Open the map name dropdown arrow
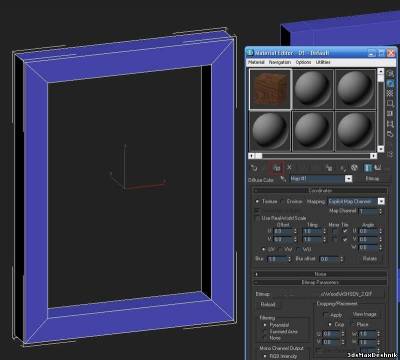400x360 pixels. coord(348,179)
